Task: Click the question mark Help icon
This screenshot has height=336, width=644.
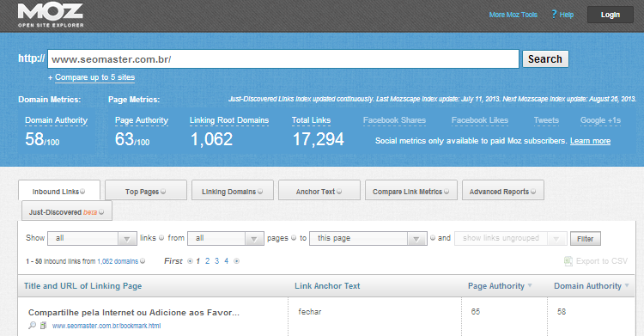Action: (x=554, y=15)
